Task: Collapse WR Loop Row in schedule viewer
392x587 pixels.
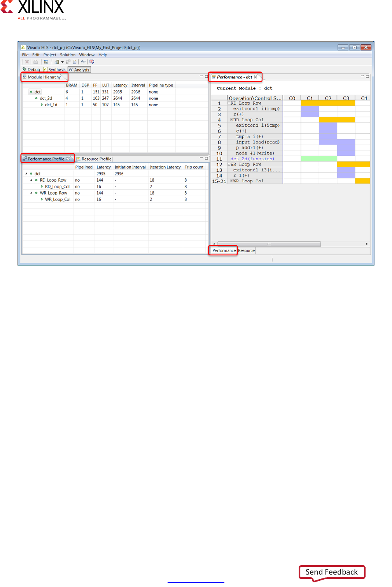Action: 229,164
